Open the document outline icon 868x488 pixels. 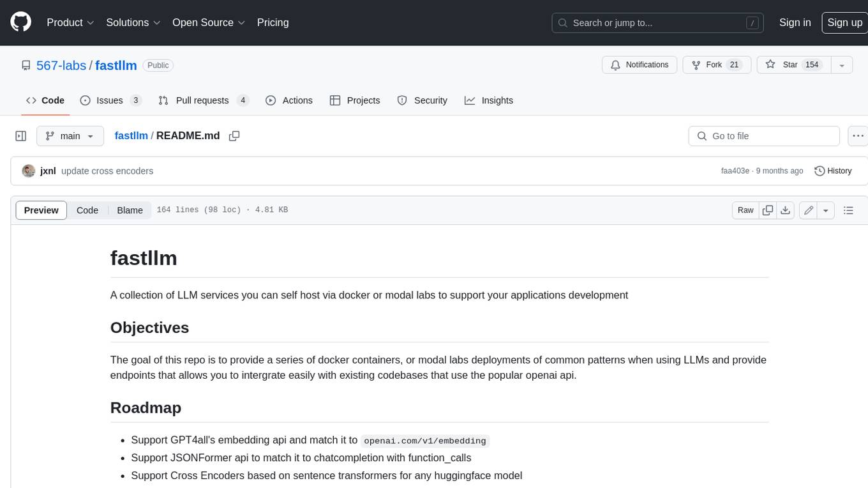[x=848, y=210]
